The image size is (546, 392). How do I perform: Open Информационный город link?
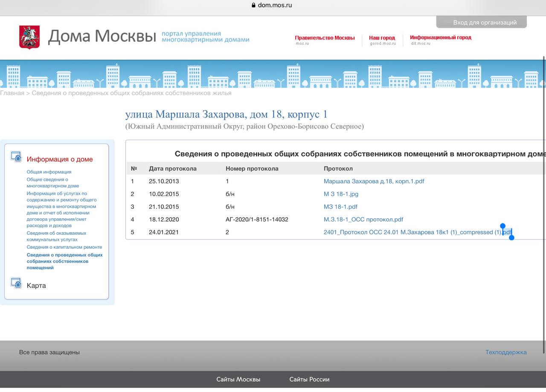pyautogui.click(x=441, y=37)
